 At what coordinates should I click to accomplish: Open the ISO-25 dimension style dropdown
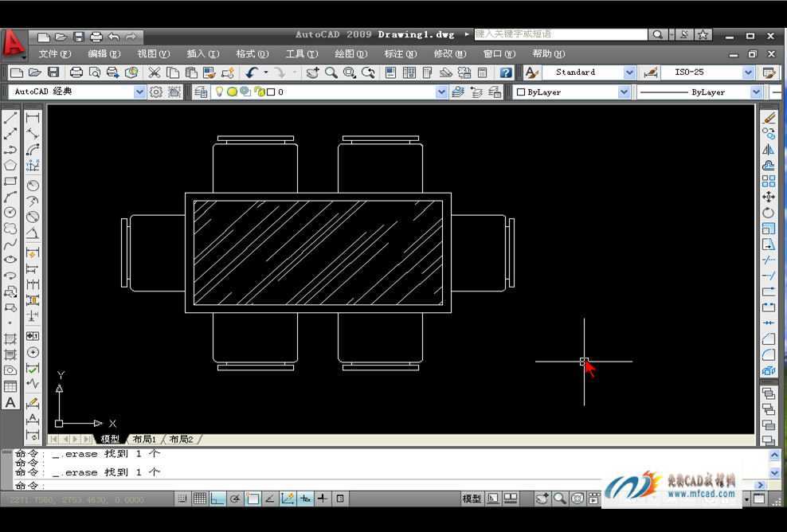pyautogui.click(x=748, y=72)
